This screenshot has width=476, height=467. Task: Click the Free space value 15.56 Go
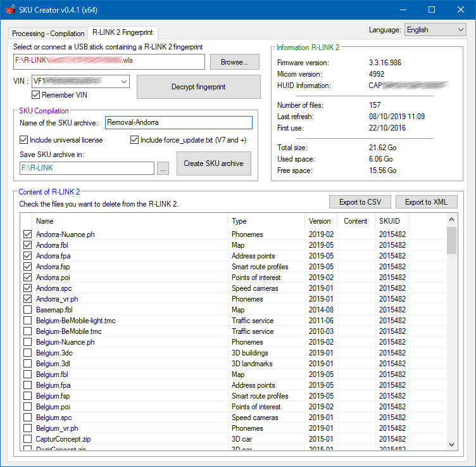[x=382, y=170]
